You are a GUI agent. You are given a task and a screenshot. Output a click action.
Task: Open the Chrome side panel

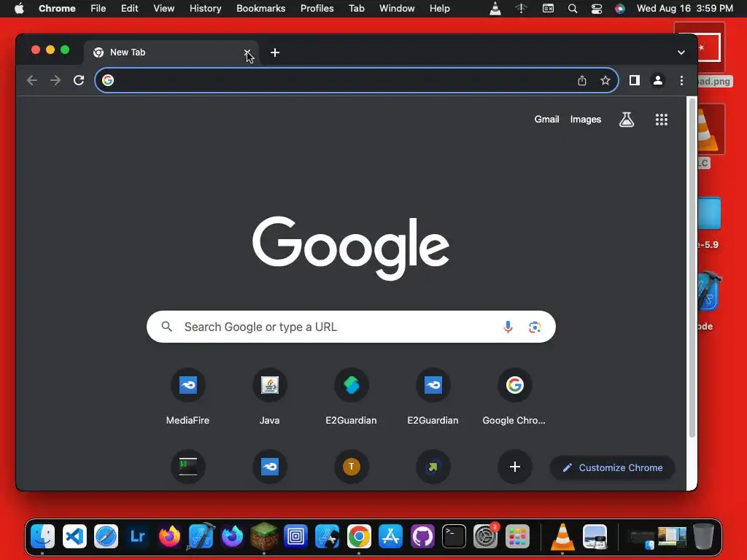(634, 80)
